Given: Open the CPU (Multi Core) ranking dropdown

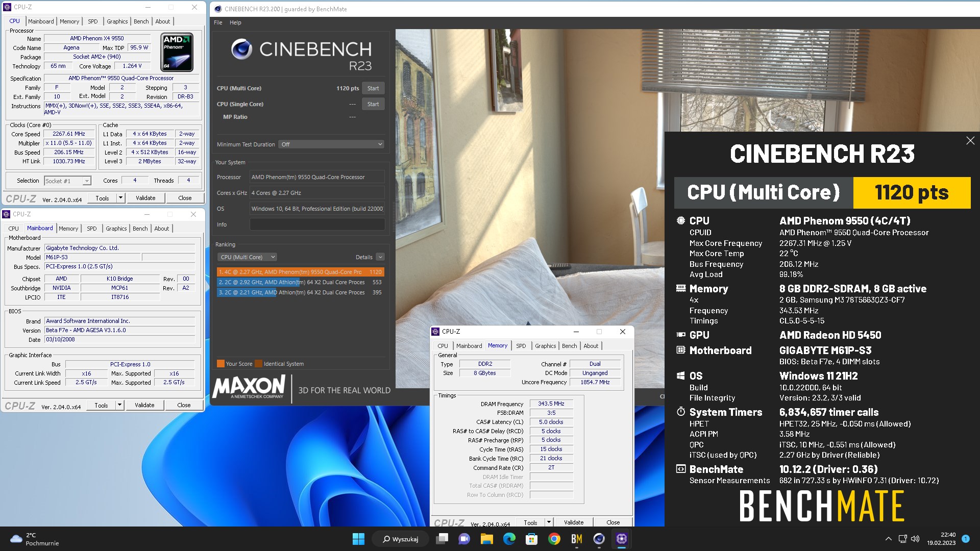Looking at the screenshot, I should click(247, 257).
